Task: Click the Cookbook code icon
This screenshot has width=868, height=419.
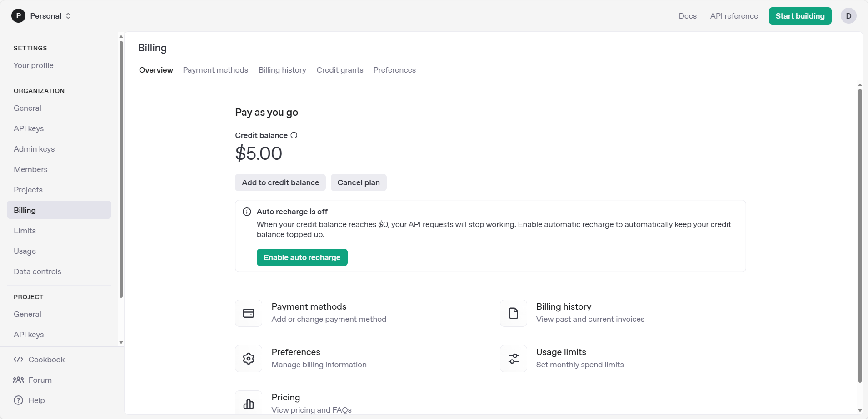Action: 18,360
